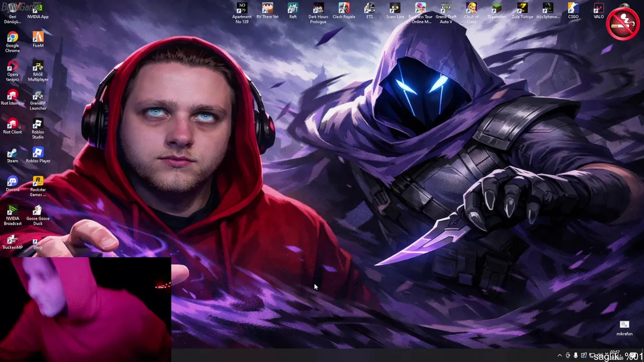
Task: Select the Roblox Player icon
Action: (38, 155)
